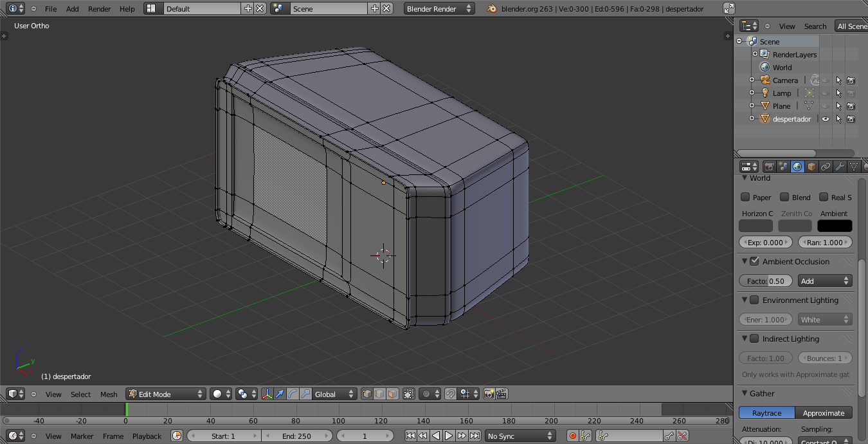
Task: Enable Indirect Lighting checkbox
Action: (x=755, y=338)
